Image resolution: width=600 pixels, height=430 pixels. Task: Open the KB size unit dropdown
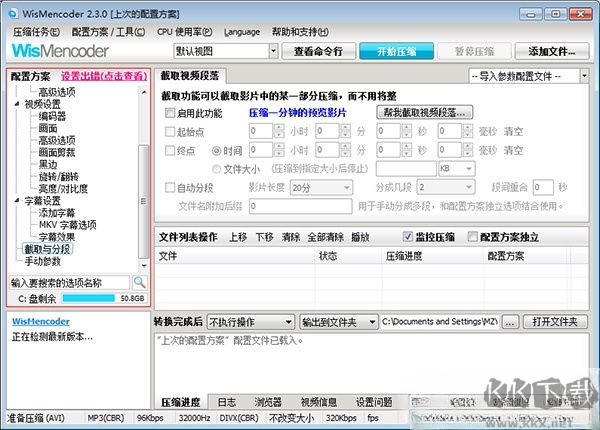pos(457,168)
